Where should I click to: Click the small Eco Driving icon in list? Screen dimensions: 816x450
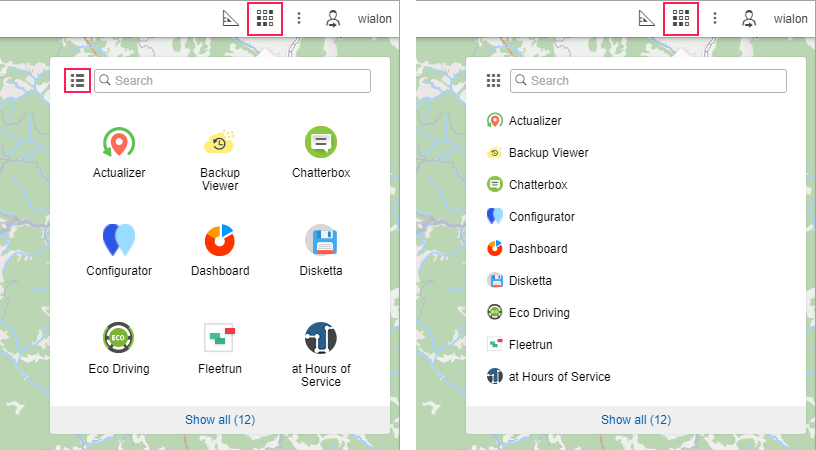click(x=495, y=313)
